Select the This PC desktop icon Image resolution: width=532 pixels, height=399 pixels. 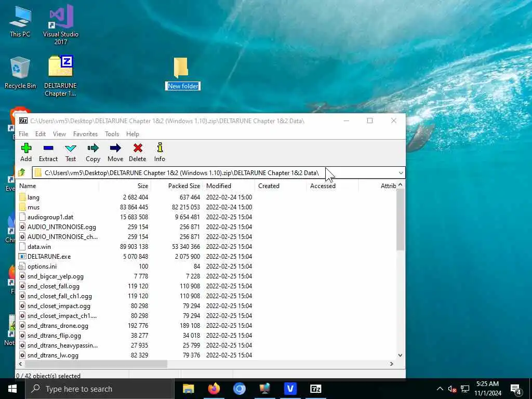(20, 22)
